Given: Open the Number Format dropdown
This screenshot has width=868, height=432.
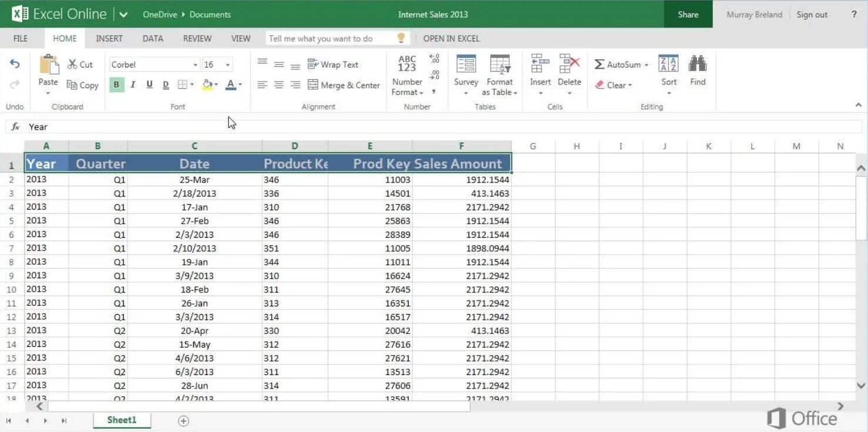Looking at the screenshot, I should [x=407, y=75].
